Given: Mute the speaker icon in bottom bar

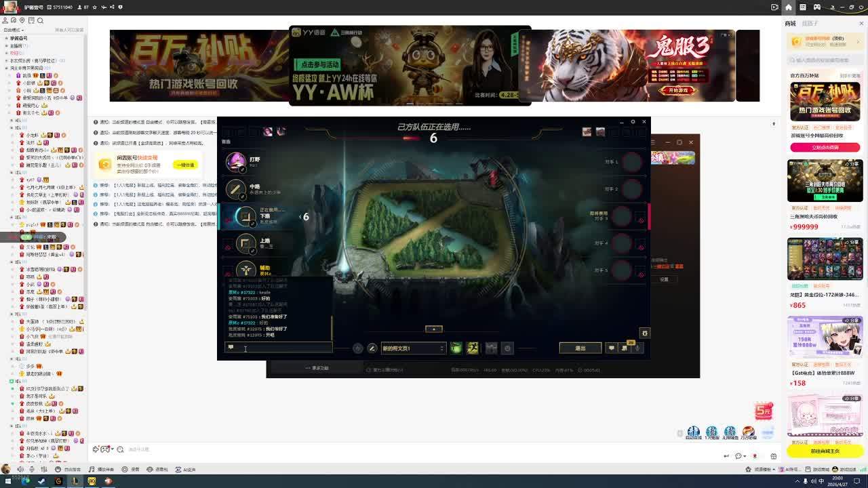Looking at the screenshot, I should [x=20, y=469].
